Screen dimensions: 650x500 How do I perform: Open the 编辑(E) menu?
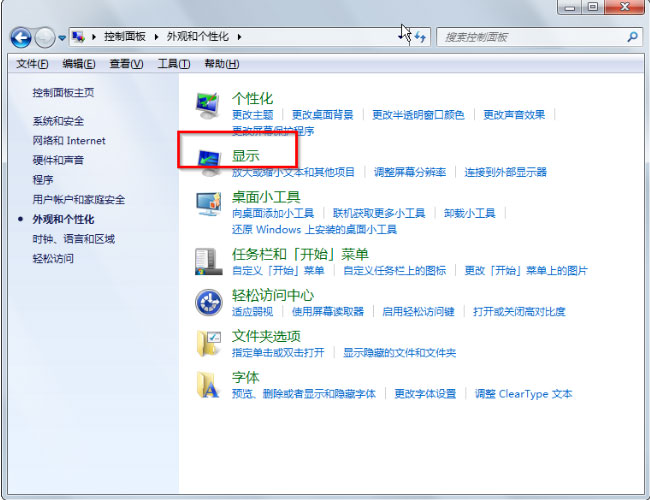tap(79, 64)
